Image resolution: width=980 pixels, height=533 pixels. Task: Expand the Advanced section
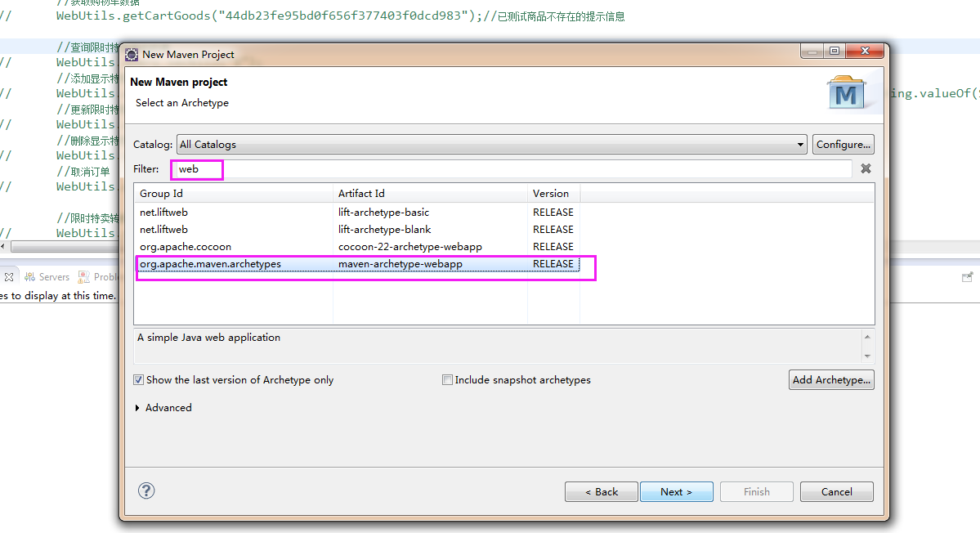[137, 408]
